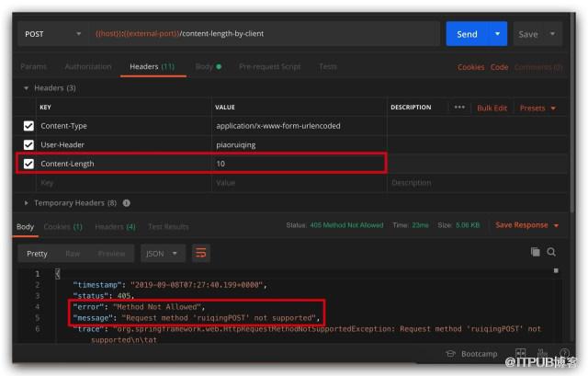Click the 405 Method Not Allowed status

346,225
